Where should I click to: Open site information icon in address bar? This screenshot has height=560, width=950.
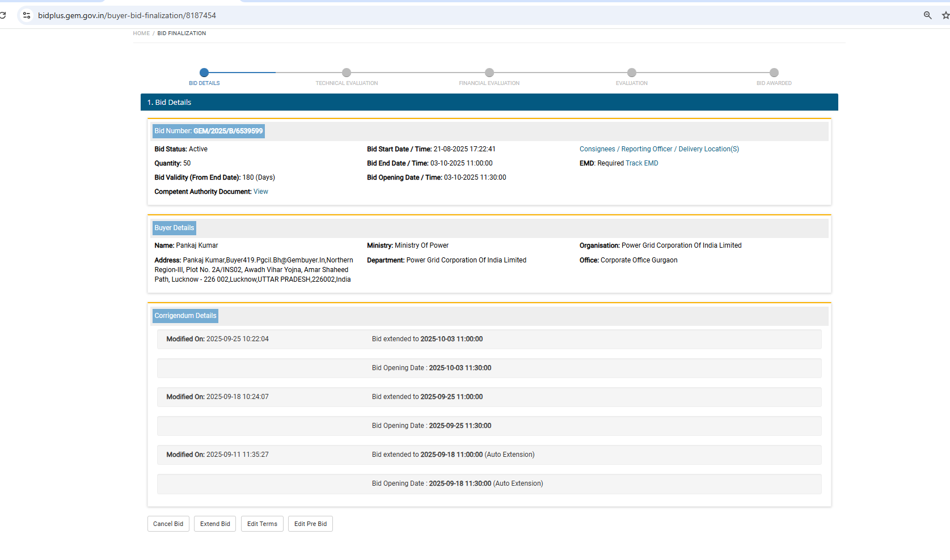tap(27, 15)
